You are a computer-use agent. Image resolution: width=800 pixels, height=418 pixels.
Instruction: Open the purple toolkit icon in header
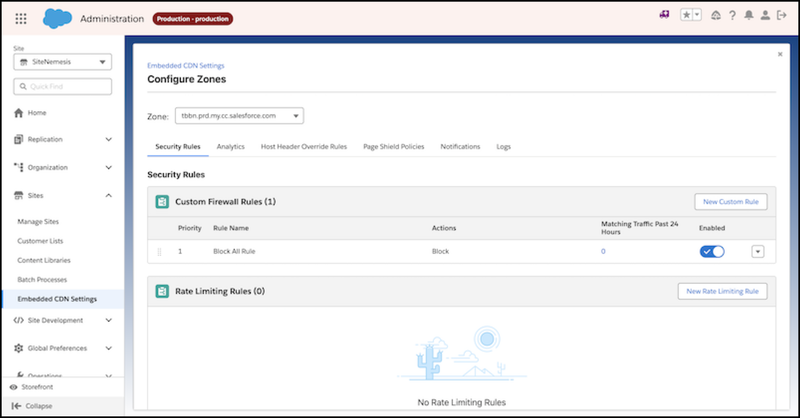664,15
